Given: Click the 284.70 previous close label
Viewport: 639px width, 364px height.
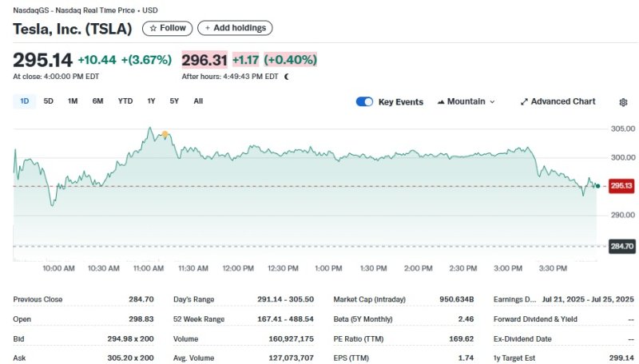Looking at the screenshot, I should click(622, 246).
